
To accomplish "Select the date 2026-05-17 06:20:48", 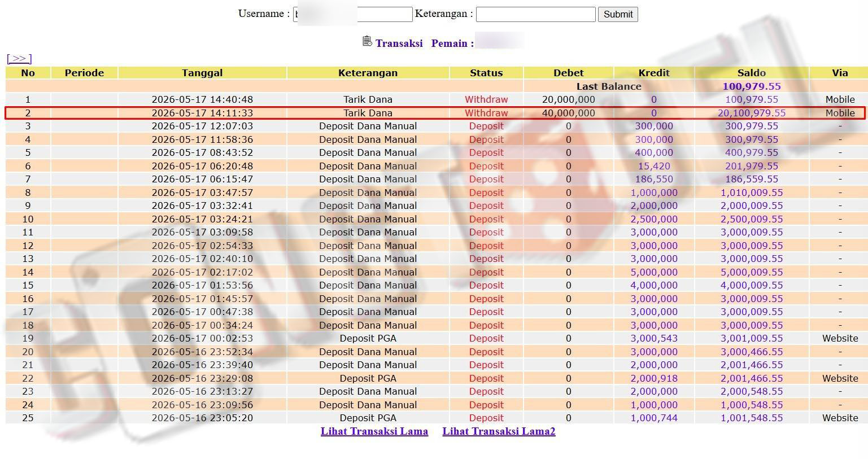I will tap(202, 166).
